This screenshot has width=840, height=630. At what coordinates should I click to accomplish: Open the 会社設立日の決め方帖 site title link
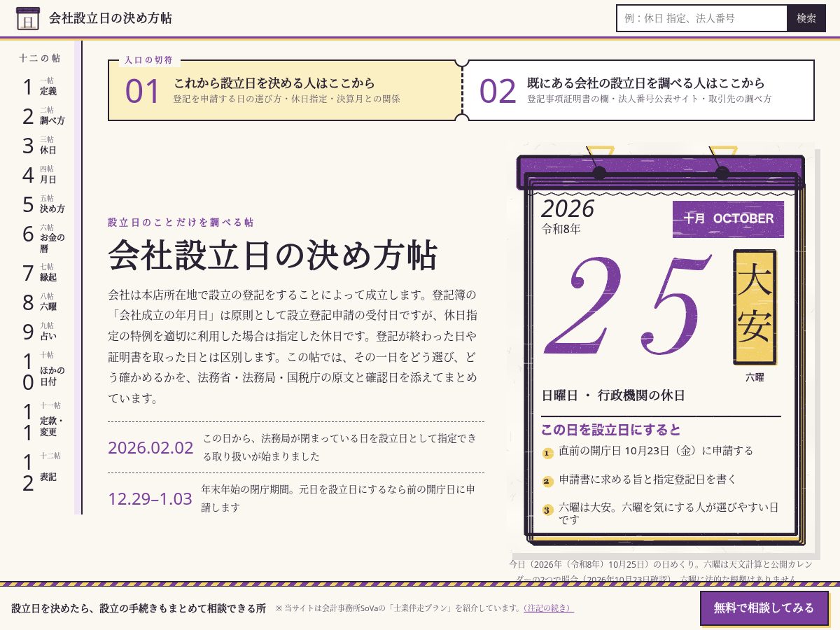110,18
